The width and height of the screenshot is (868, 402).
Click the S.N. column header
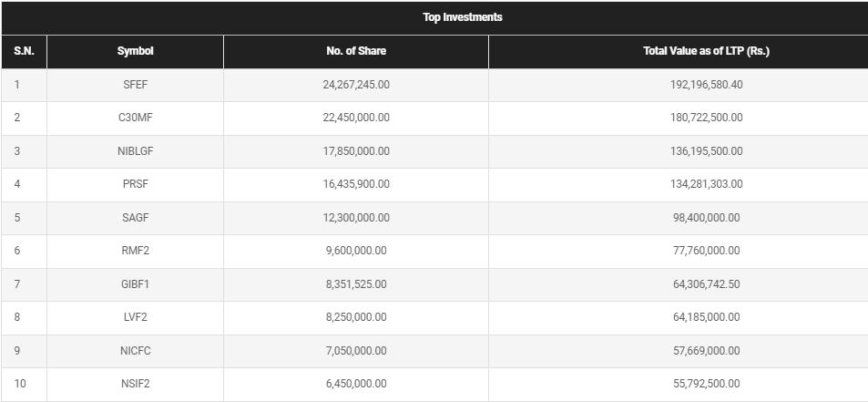tap(24, 51)
